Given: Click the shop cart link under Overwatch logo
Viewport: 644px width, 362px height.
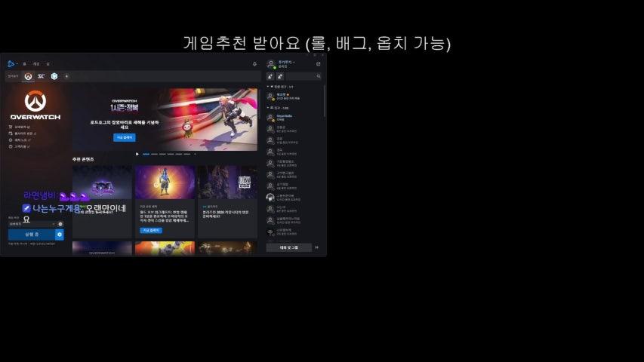Looking at the screenshot, I should [x=20, y=127].
